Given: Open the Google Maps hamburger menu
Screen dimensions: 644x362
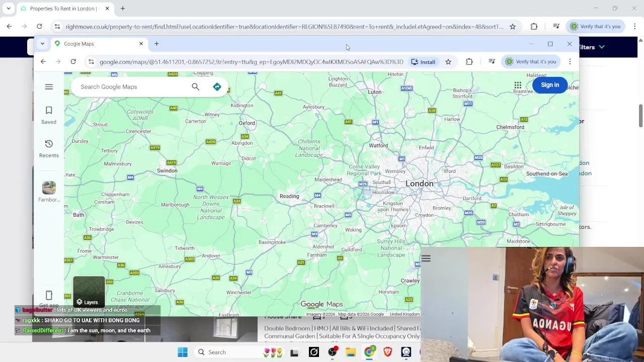Looking at the screenshot, I should point(49,87).
